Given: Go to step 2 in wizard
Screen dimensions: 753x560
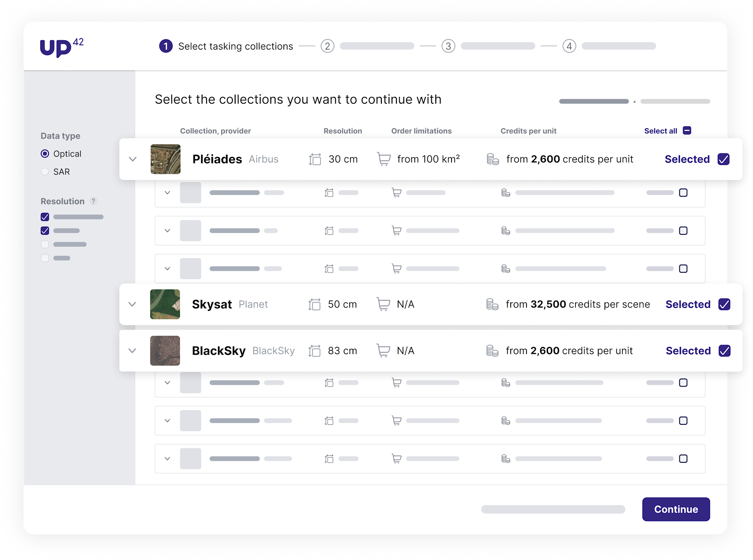Looking at the screenshot, I should 327,46.
